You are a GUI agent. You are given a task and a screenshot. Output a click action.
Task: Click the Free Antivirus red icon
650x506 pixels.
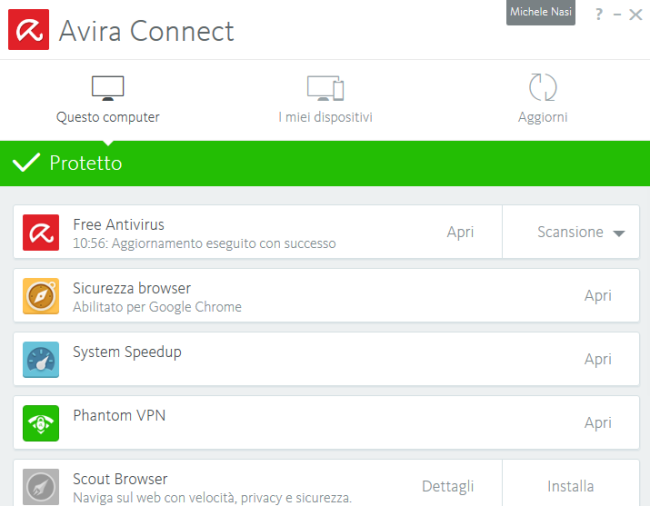point(41,232)
